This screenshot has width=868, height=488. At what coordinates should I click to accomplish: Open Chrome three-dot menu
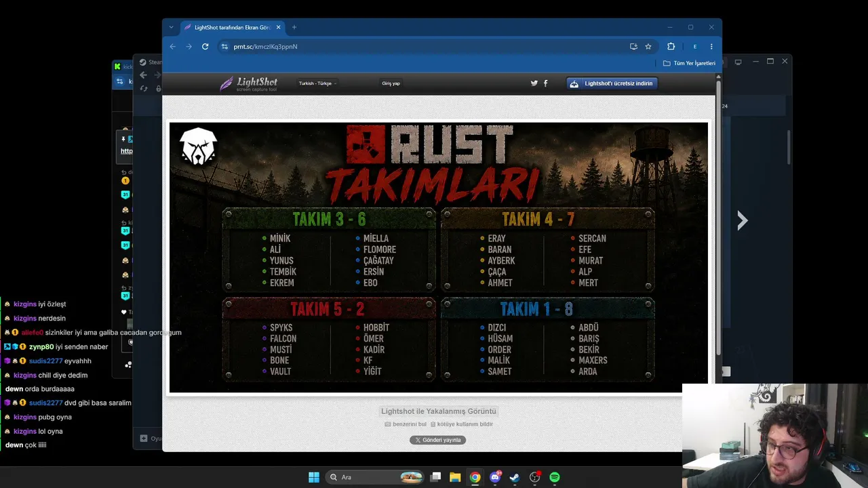(x=711, y=47)
